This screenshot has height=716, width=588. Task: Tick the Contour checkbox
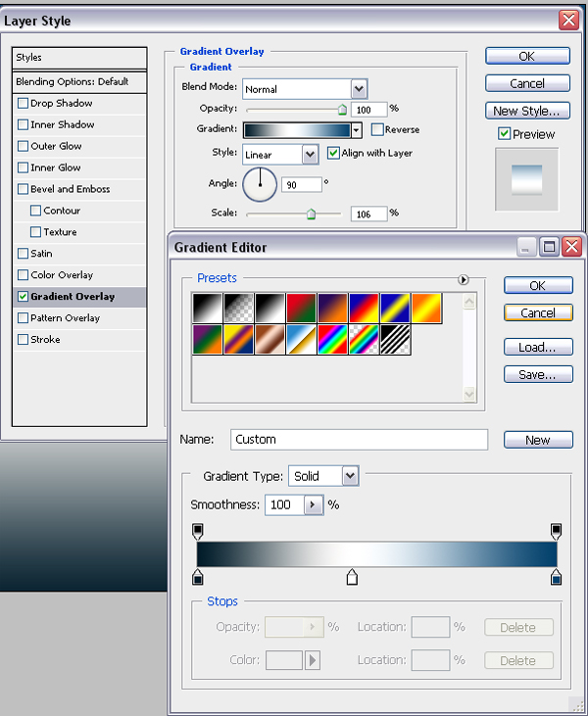click(x=35, y=211)
